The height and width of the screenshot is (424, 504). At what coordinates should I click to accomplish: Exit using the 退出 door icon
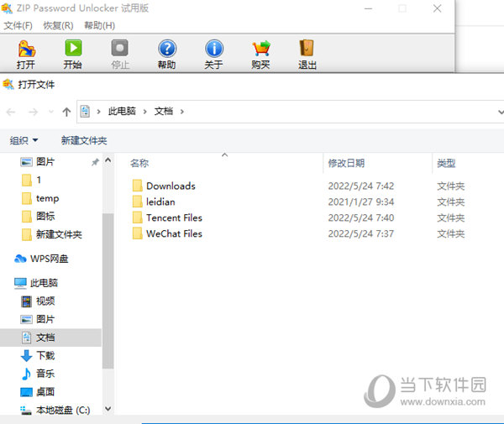(x=307, y=55)
